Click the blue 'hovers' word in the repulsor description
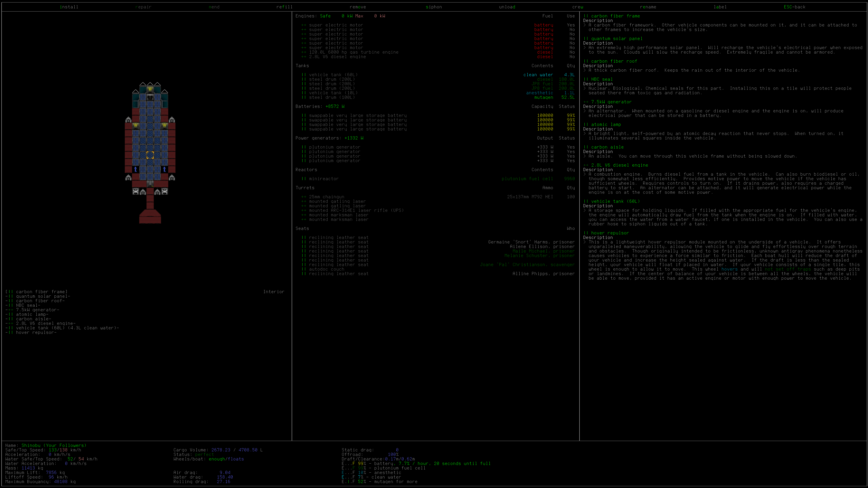Screen dimensions: 868x488 click(x=729, y=269)
